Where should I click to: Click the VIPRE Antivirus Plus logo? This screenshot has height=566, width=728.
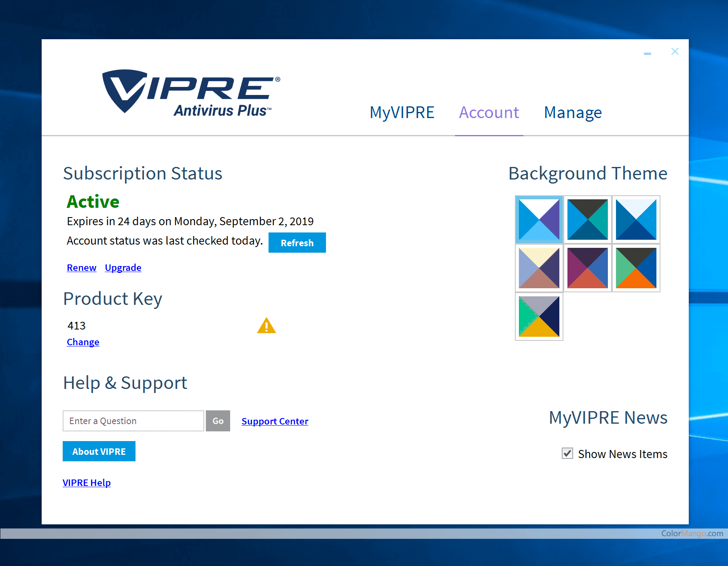(x=191, y=93)
